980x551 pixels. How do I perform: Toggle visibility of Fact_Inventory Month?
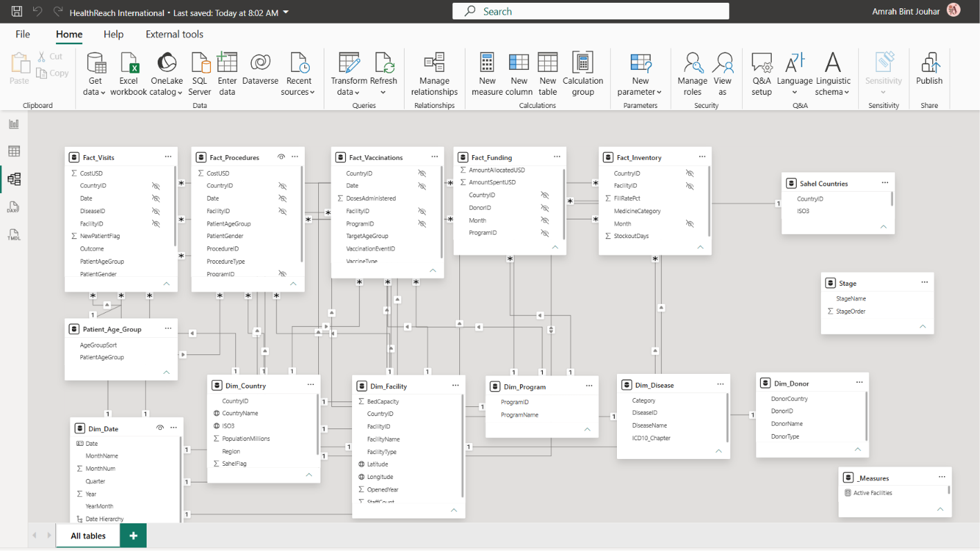690,224
